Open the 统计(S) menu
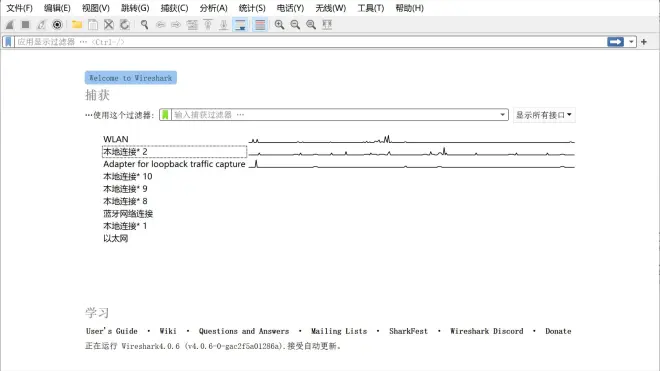The image size is (660, 371). (x=252, y=8)
